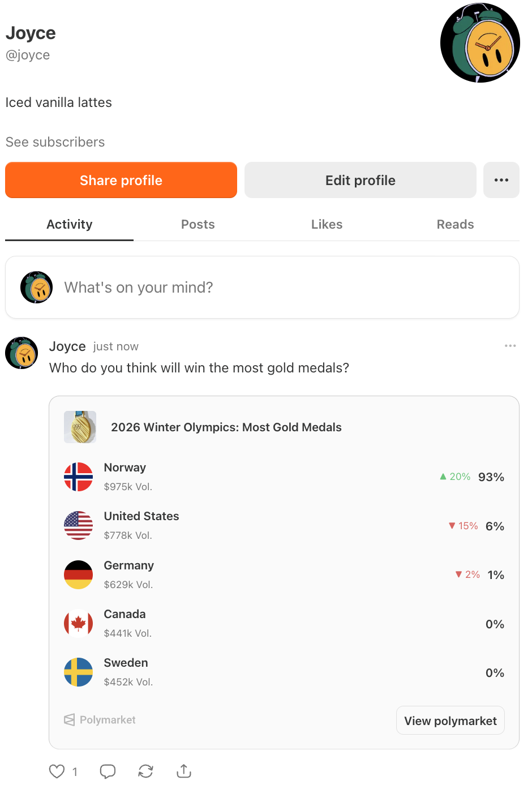Open profile more options ellipsis button
This screenshot has height=789, width=532.
(x=501, y=180)
